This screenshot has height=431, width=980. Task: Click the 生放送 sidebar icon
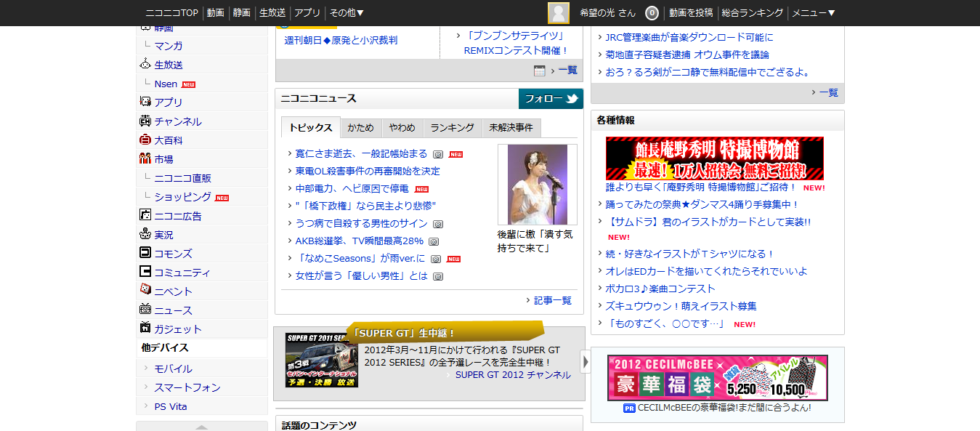tap(145, 64)
